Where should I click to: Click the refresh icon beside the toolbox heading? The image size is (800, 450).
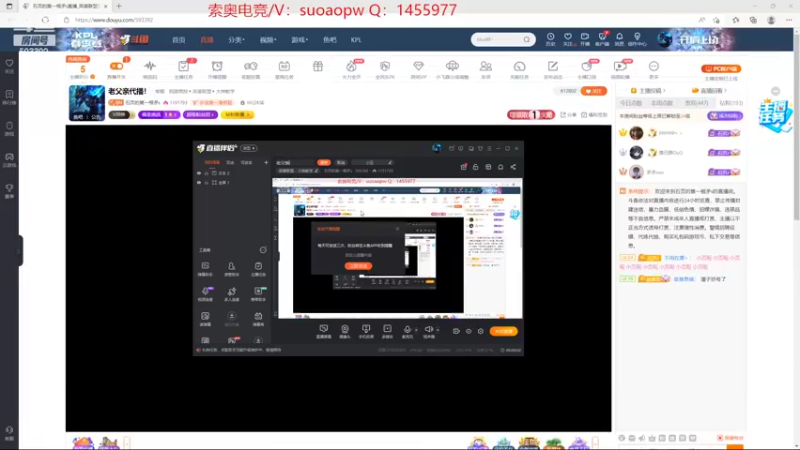(263, 250)
